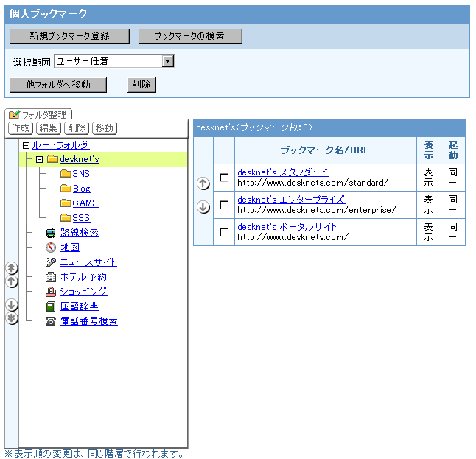The width and height of the screenshot is (476, 459).
Task: Click the URL http://www.desknets.com/standard/
Action: [313, 183]
